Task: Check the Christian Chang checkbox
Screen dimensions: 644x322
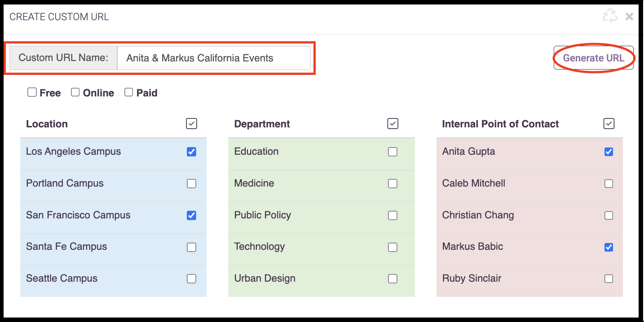Action: (x=609, y=216)
